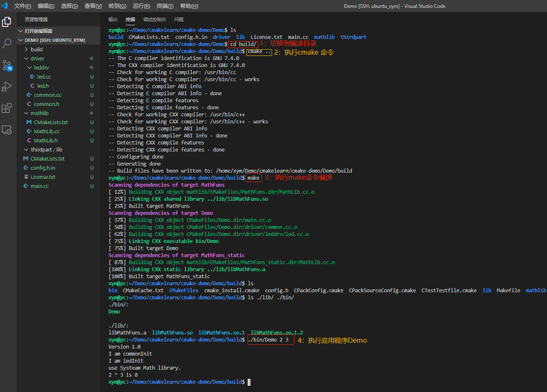Open the Extensions view
Screen dimensions: 547x392
point(7,108)
